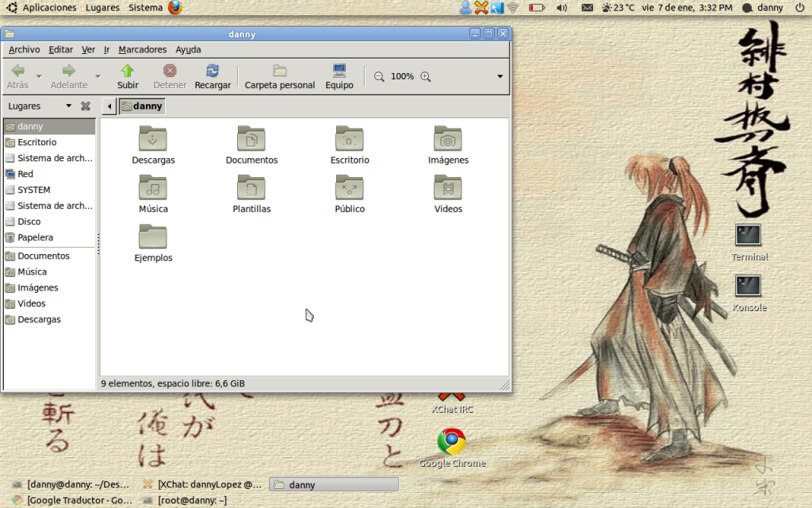
Task: Expand the Lugares side panel selector
Action: (x=68, y=106)
